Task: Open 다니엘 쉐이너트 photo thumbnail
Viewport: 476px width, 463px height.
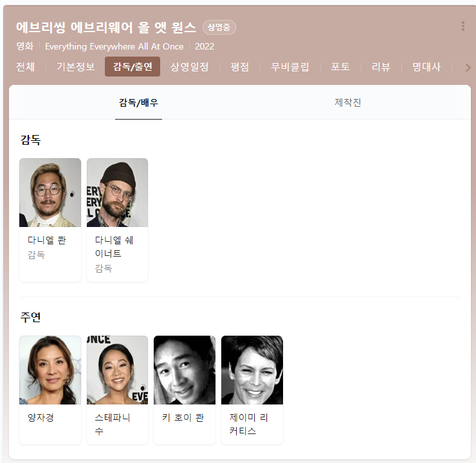Action: (118, 192)
